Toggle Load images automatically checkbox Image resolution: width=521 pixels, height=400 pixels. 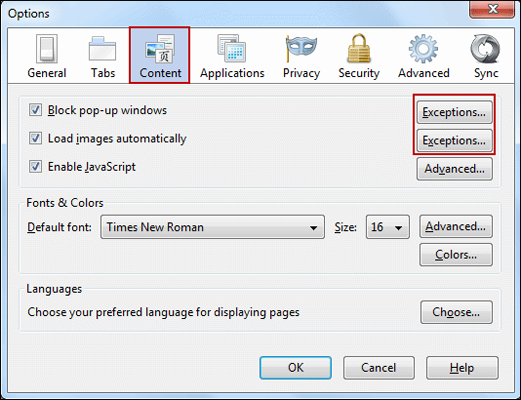pyautogui.click(x=35, y=138)
